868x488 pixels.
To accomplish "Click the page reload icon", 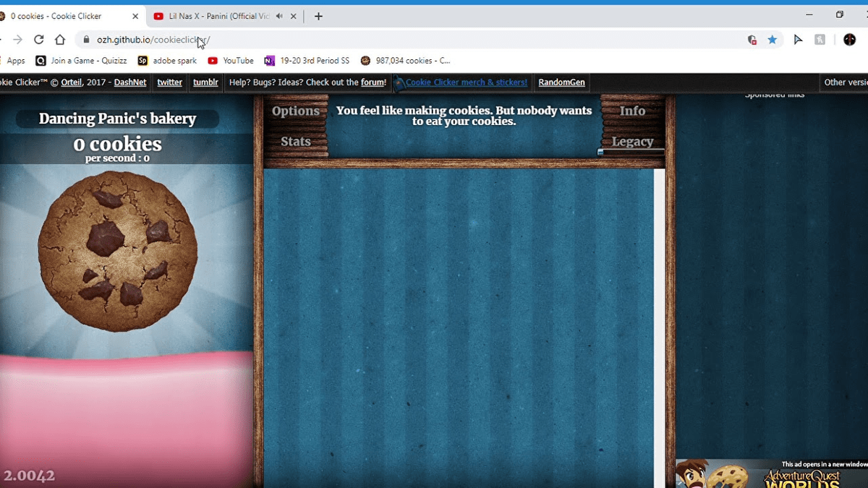I will [x=38, y=39].
